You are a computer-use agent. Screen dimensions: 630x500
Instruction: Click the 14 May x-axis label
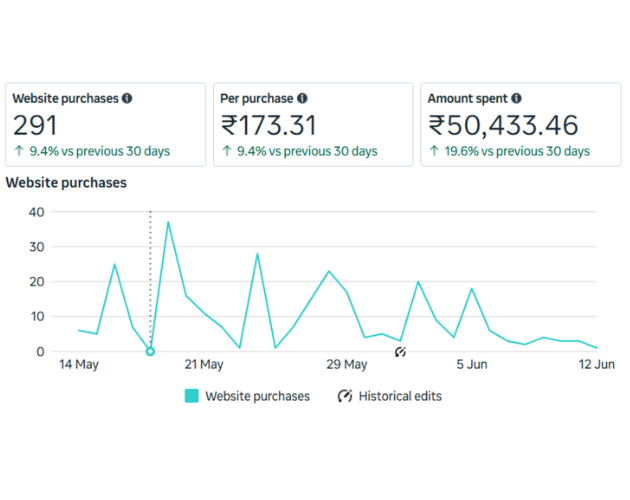pos(78,365)
